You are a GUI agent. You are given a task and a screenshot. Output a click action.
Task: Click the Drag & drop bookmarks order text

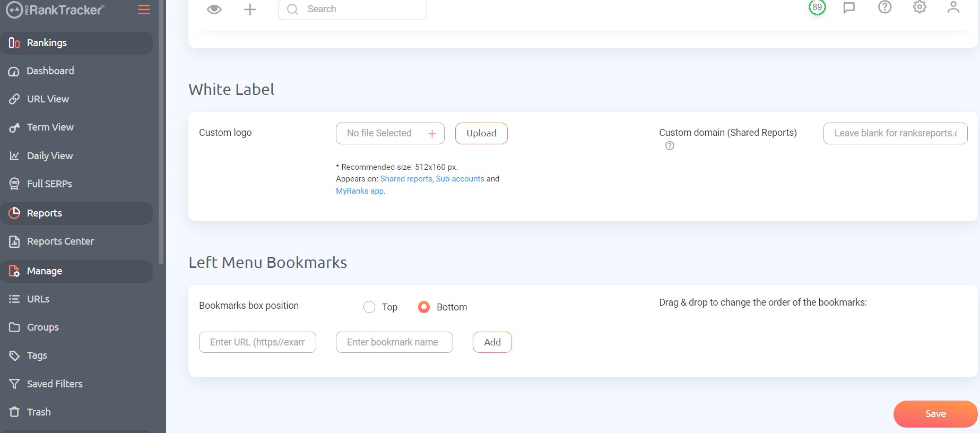pyautogui.click(x=763, y=302)
